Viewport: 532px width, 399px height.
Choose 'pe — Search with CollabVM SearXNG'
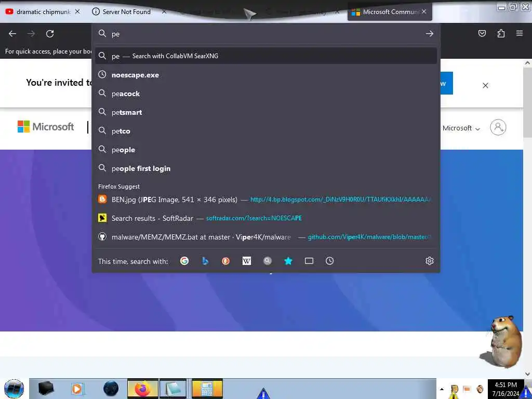pyautogui.click(x=266, y=56)
